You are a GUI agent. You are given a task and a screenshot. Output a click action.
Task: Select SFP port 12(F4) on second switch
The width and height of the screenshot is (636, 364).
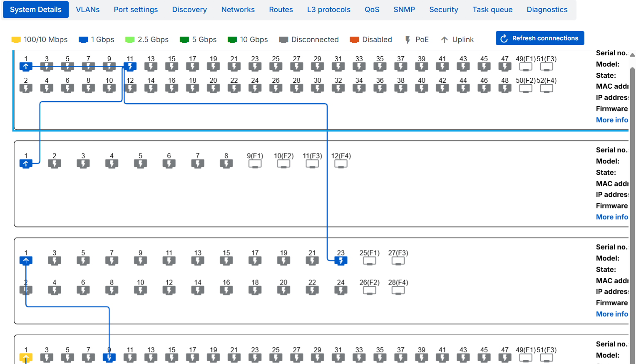click(341, 164)
